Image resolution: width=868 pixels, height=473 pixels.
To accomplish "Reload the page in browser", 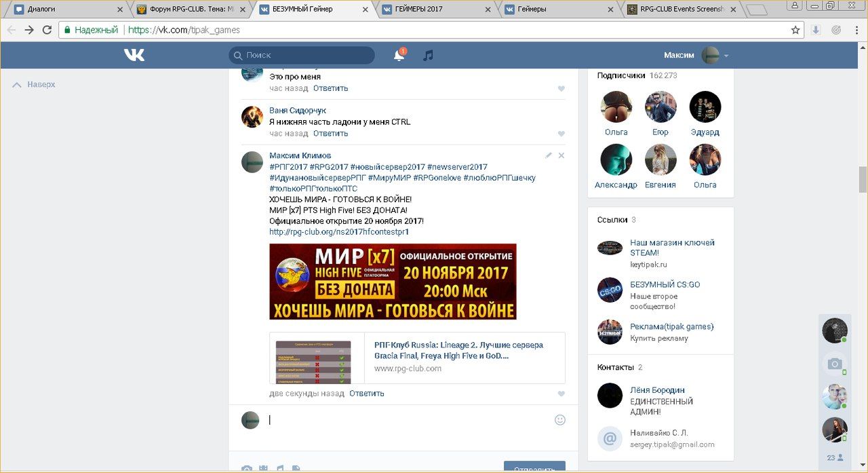I will (47, 30).
